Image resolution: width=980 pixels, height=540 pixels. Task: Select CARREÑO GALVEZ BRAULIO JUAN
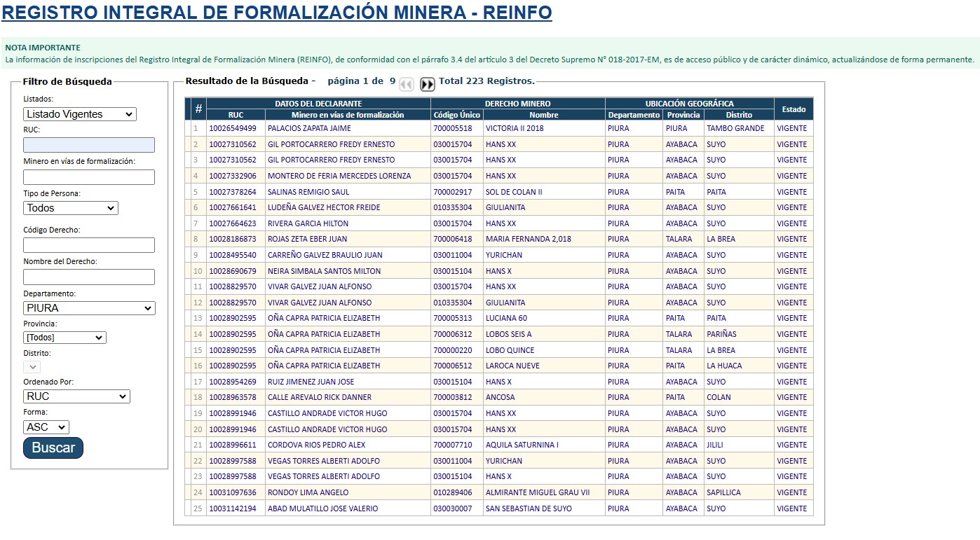(x=325, y=255)
